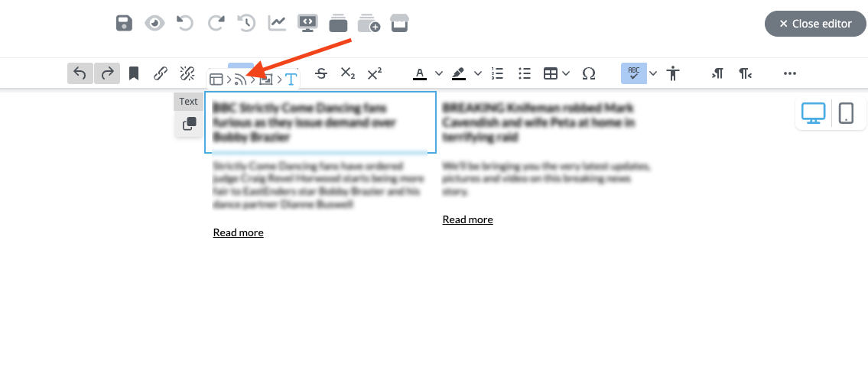Open the preview eye icon

[154, 23]
